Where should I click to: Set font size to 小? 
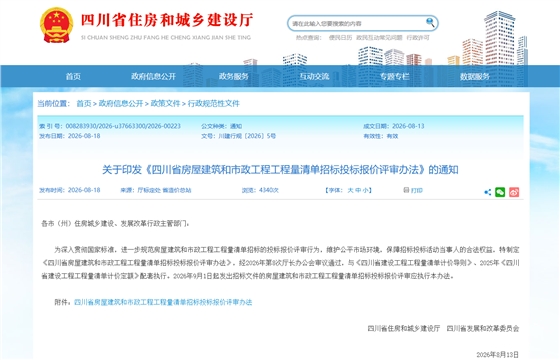point(366,190)
